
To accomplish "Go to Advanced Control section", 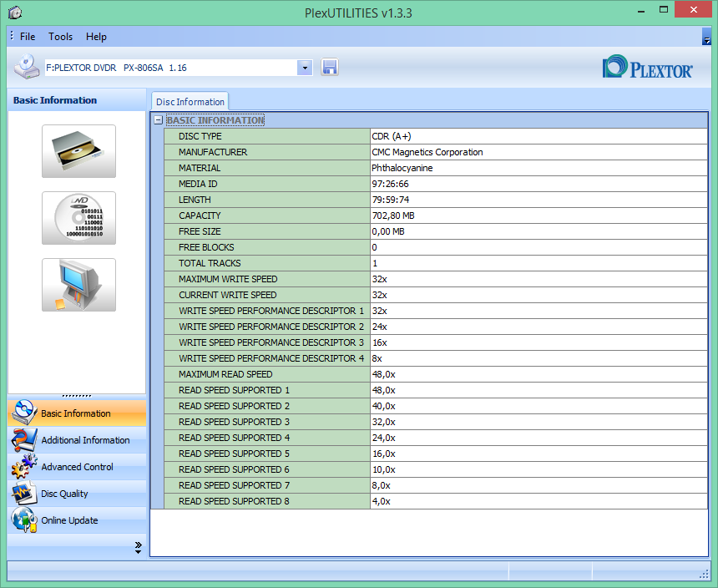I will 77,467.
